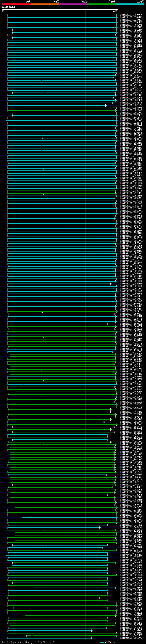Open hit UniRef100_C1C383
146x644 pixels.
coord(131,352)
